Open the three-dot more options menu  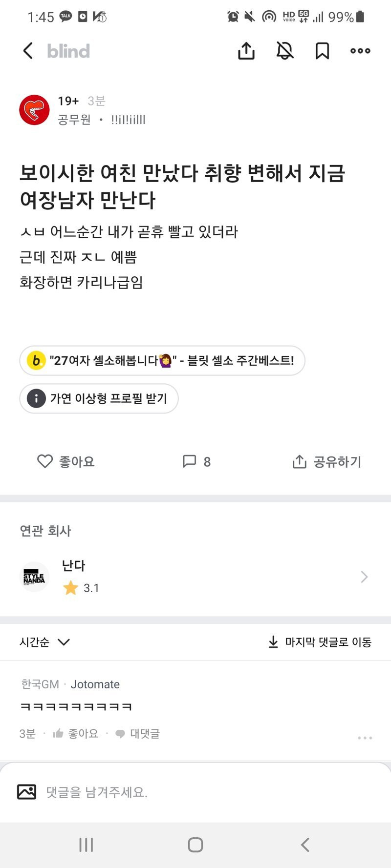pyautogui.click(x=360, y=51)
